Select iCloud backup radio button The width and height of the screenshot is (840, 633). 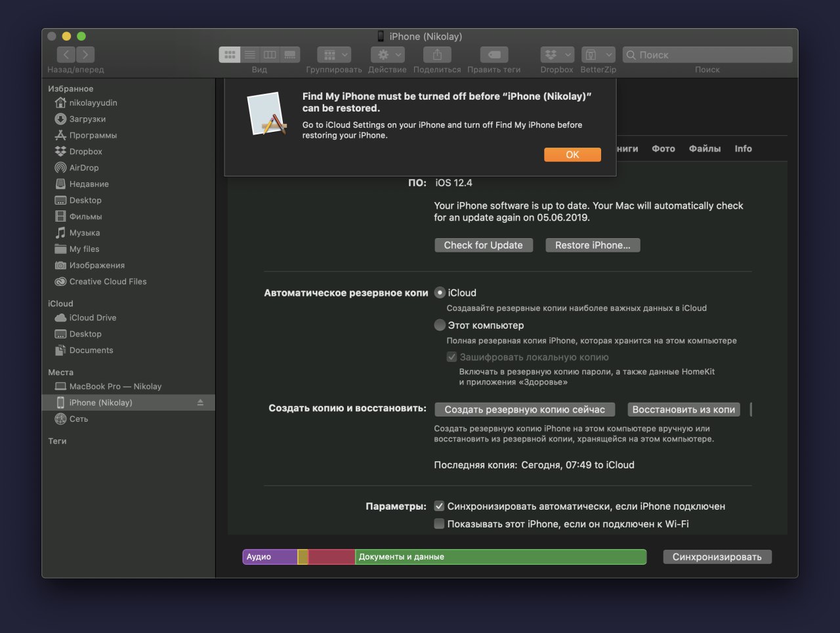click(x=440, y=293)
